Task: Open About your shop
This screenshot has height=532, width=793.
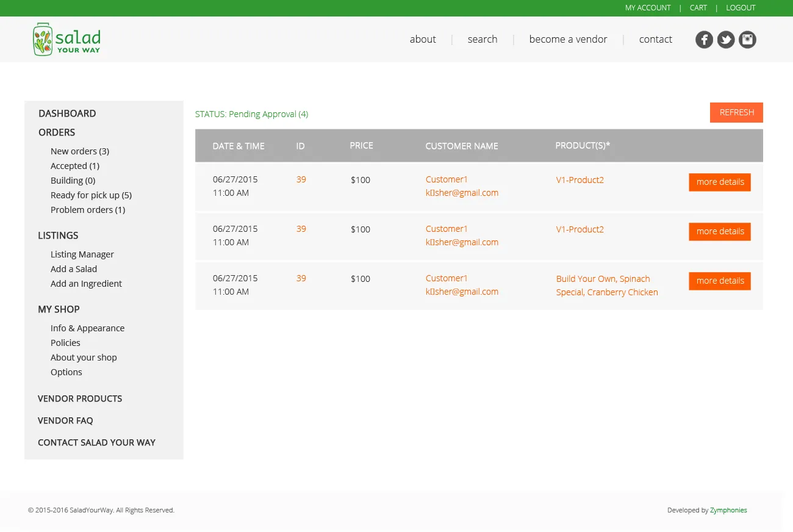Action: (x=84, y=358)
